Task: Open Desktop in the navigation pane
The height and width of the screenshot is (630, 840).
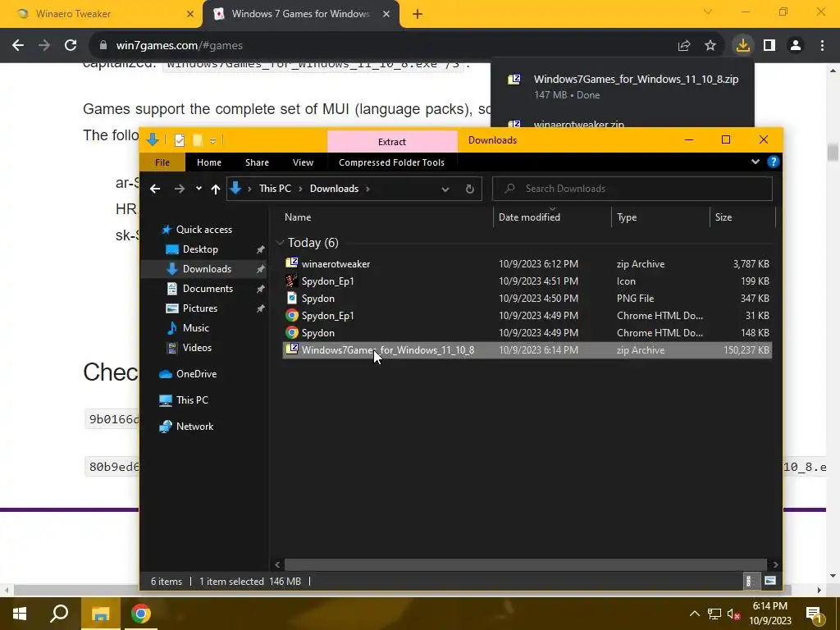Action: click(x=200, y=249)
